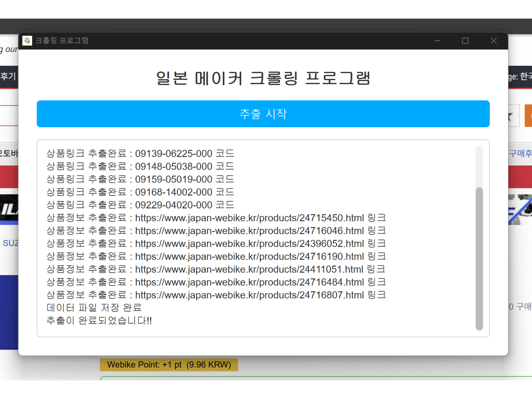The width and height of the screenshot is (532, 399).
Task: Click the orange button in background browser
Action: [x=528, y=115]
